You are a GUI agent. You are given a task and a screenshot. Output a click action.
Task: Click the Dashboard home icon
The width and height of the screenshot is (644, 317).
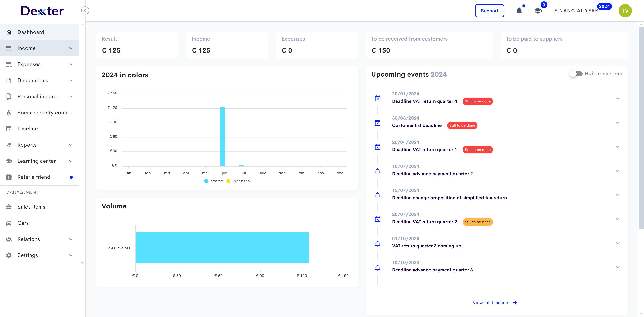click(9, 32)
